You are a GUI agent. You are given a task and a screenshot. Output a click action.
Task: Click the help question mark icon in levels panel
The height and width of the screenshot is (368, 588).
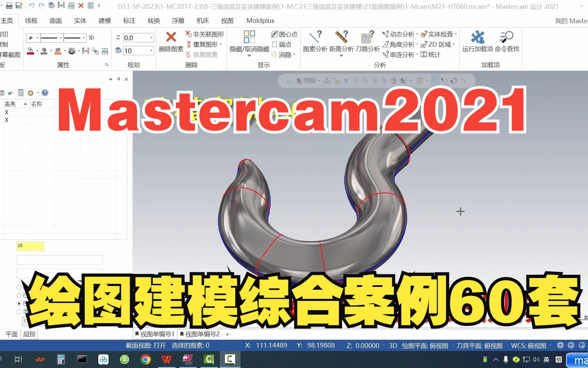click(45, 93)
